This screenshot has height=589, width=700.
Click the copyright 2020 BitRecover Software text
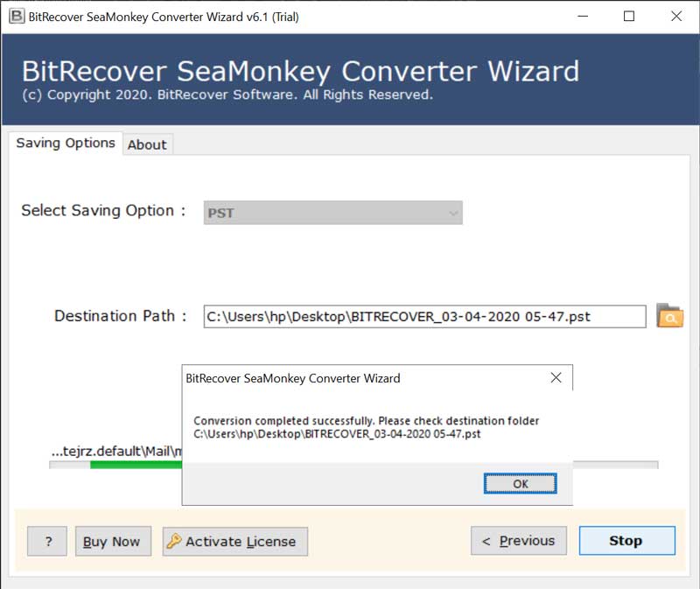[227, 95]
